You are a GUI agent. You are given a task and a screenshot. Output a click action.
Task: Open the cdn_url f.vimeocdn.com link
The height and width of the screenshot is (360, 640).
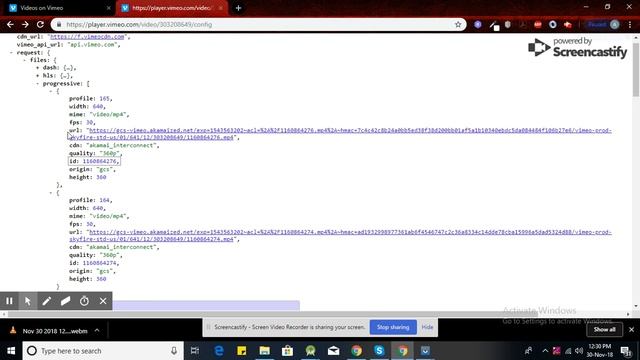(x=87, y=37)
